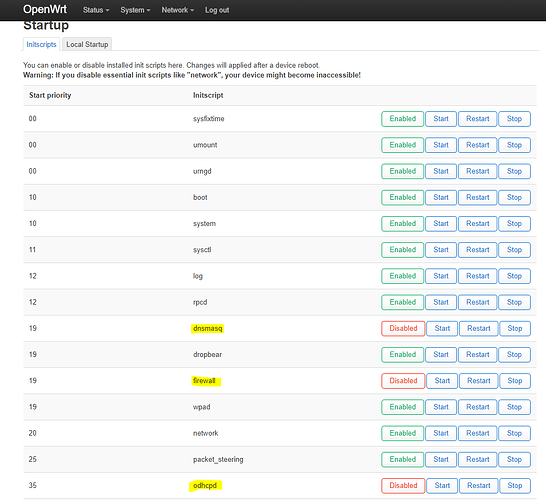This screenshot has height=500, width=546.
Task: Click the Log out link
Action: pos(217,10)
